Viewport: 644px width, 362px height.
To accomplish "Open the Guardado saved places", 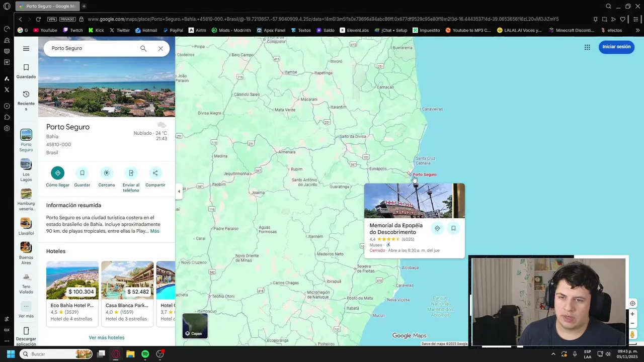I will 26,71.
